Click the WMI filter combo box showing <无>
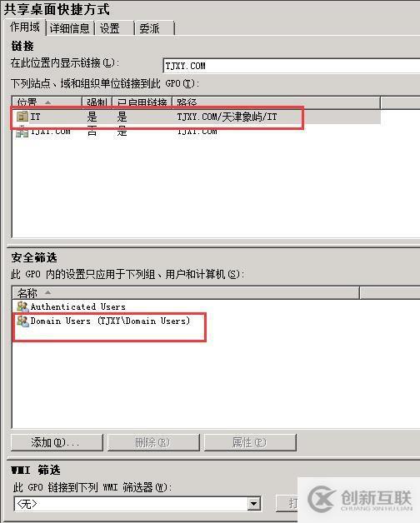Viewport: 420px width, 523px height. point(137,503)
